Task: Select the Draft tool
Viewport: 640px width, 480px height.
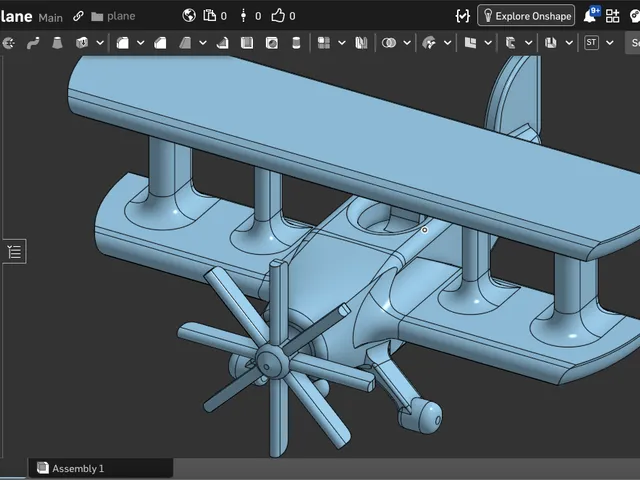Action: coord(185,43)
